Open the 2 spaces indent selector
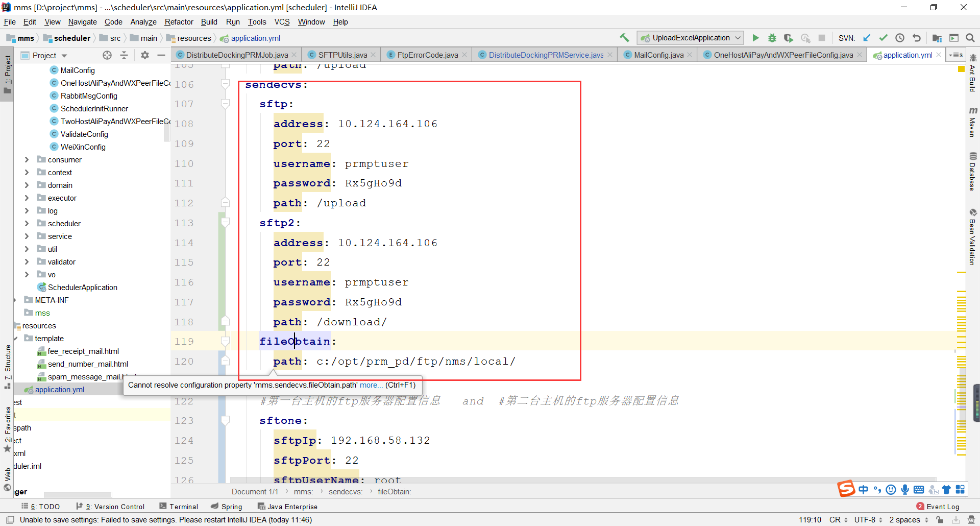 [x=909, y=520]
